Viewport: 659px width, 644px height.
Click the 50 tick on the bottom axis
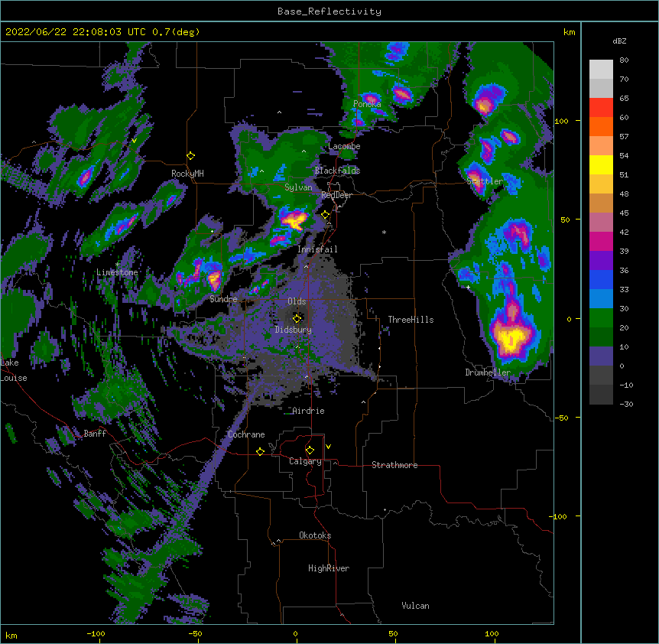pos(394,634)
